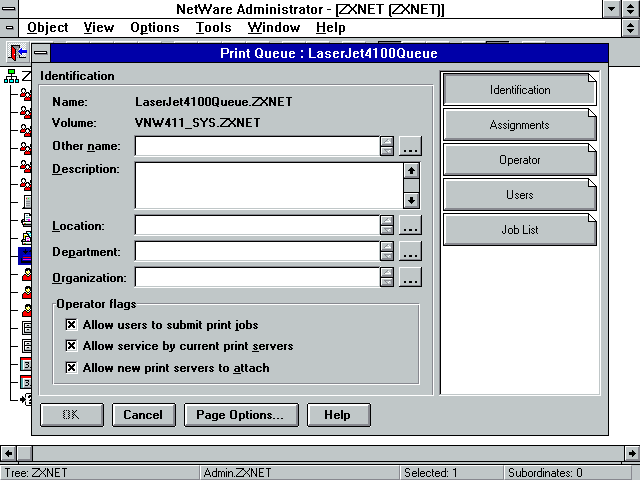Open the Options menu

155,27
